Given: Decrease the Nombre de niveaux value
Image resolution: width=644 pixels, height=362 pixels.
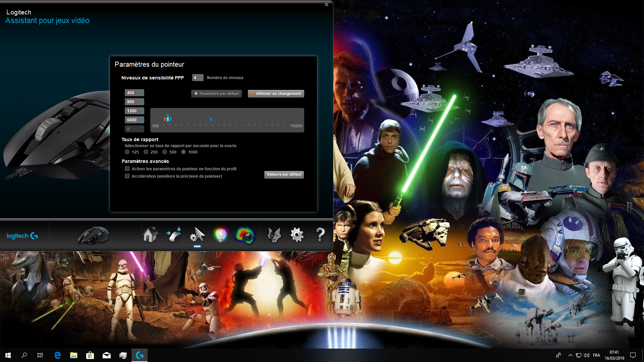Looking at the screenshot, I should 201,79.
